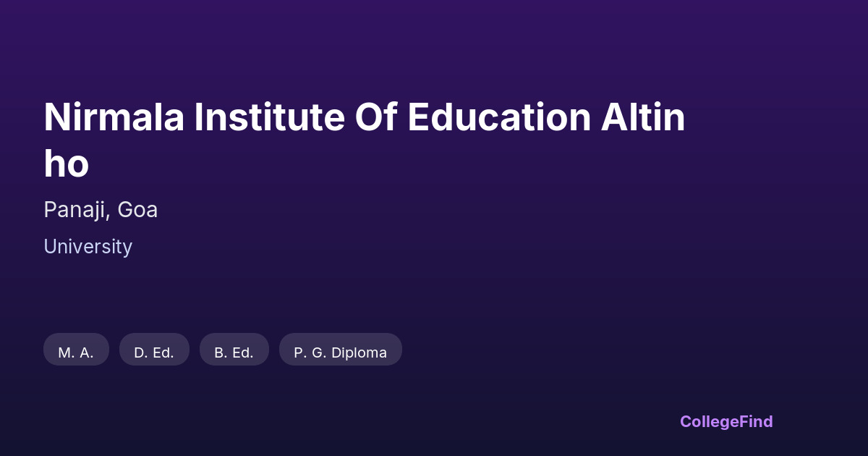Click the "ho" text on the second title line
This screenshot has height=456, width=868.
[x=67, y=164]
